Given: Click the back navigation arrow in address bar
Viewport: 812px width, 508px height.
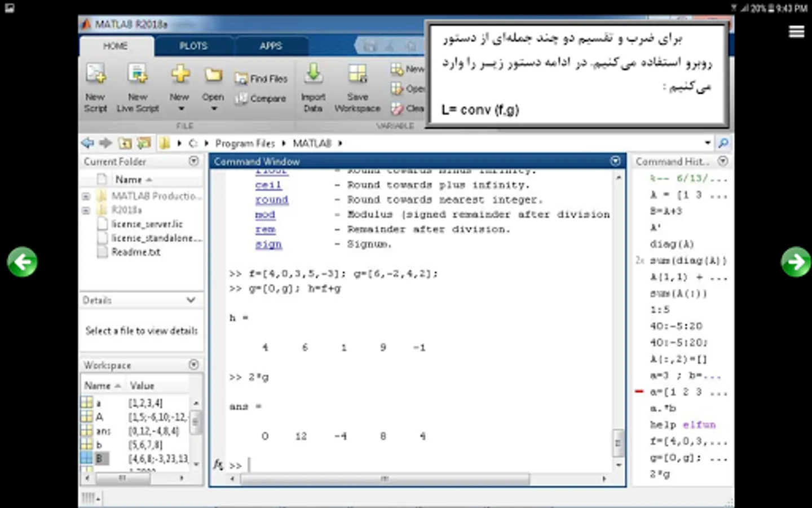Looking at the screenshot, I should click(x=88, y=143).
